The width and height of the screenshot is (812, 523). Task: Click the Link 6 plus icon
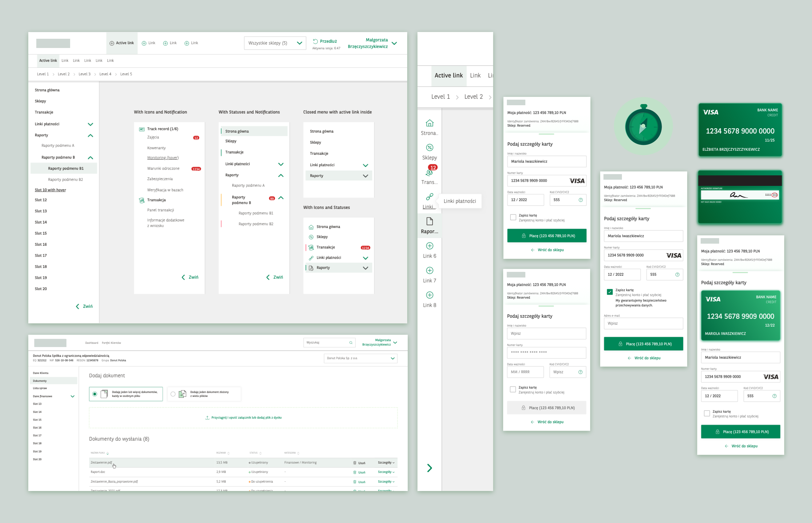pos(429,246)
